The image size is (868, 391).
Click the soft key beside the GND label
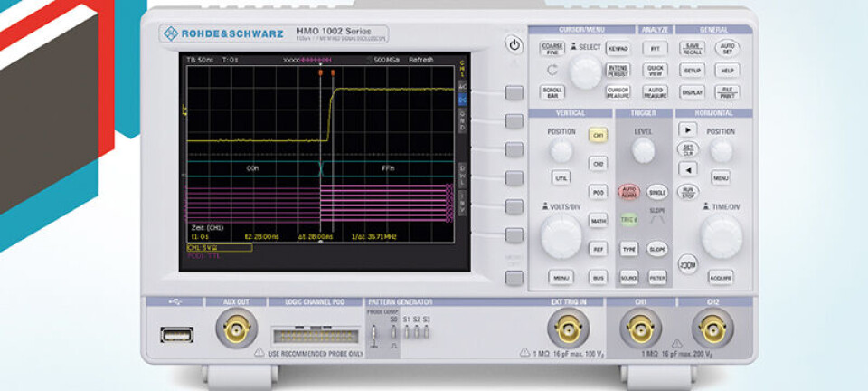click(x=514, y=121)
